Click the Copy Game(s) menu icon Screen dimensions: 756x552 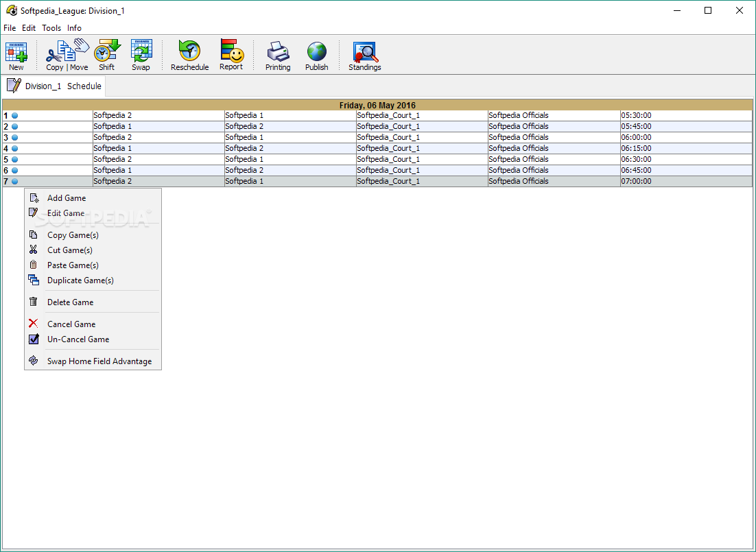(x=33, y=235)
